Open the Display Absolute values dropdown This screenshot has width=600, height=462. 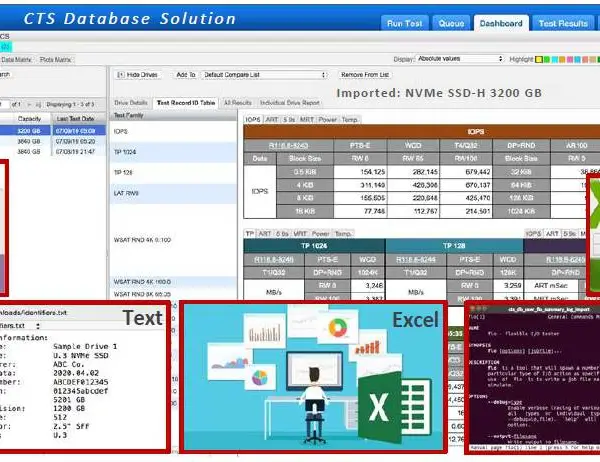tap(460, 59)
